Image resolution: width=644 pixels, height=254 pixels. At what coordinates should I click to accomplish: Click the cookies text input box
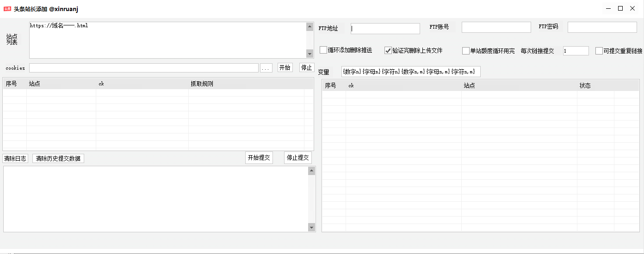click(x=143, y=68)
